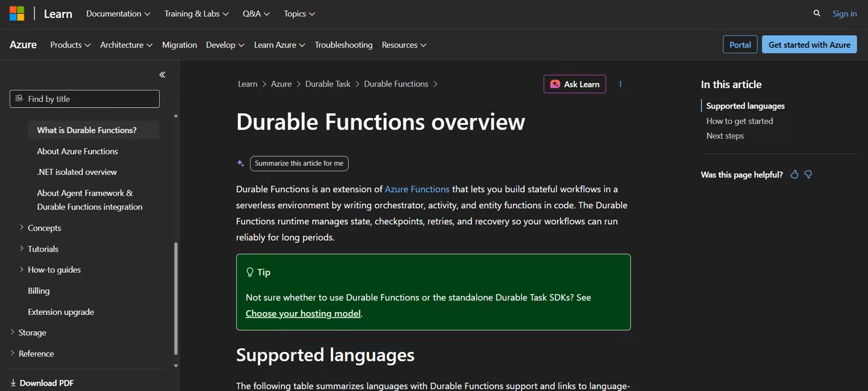Follow the Azure Functions inline link
The height and width of the screenshot is (391, 868).
point(417,189)
